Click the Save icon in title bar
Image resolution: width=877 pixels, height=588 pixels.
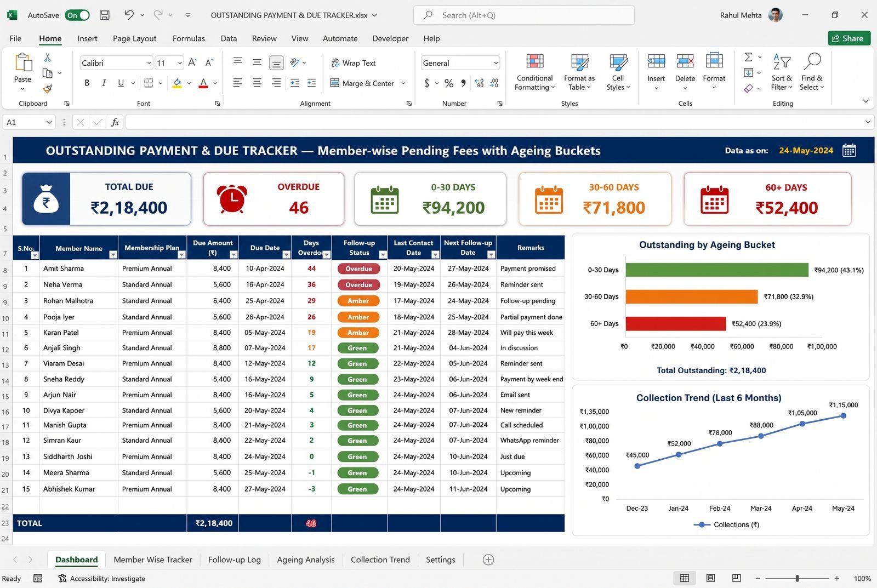coord(104,15)
